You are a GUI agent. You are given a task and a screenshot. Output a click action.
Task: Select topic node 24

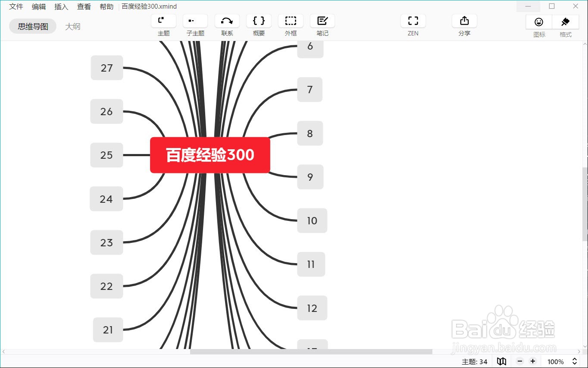[106, 199]
